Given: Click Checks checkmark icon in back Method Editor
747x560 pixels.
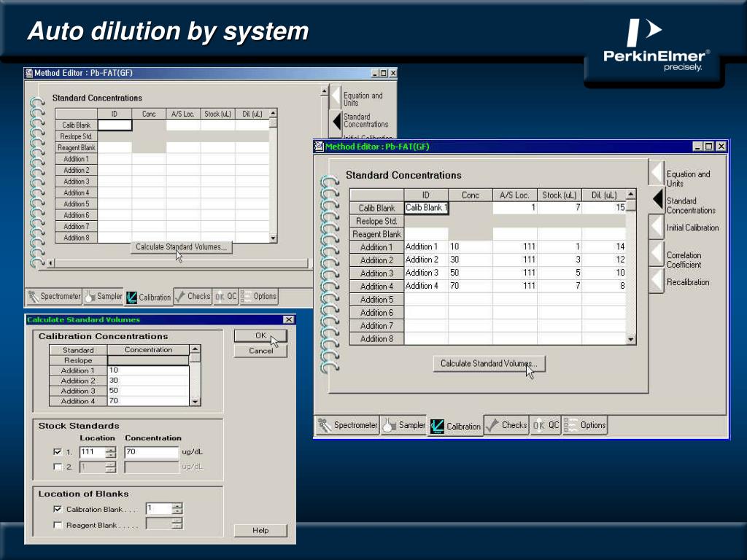Looking at the screenshot, I should click(180, 296).
